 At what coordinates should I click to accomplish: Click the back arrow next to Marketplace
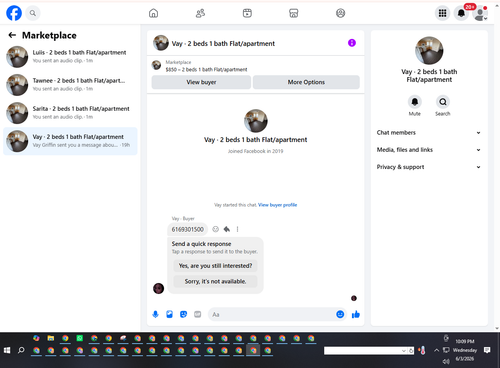12,35
